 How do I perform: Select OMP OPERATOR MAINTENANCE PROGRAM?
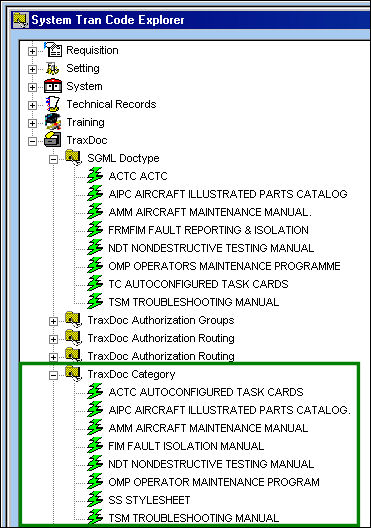[214, 482]
